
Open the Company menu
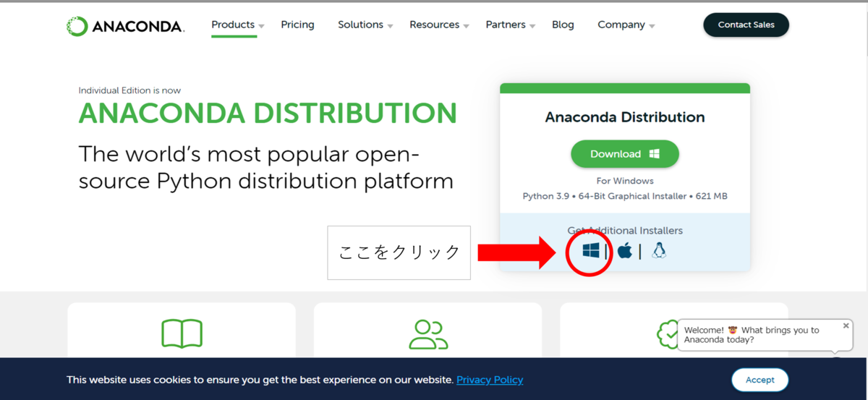[x=621, y=25]
